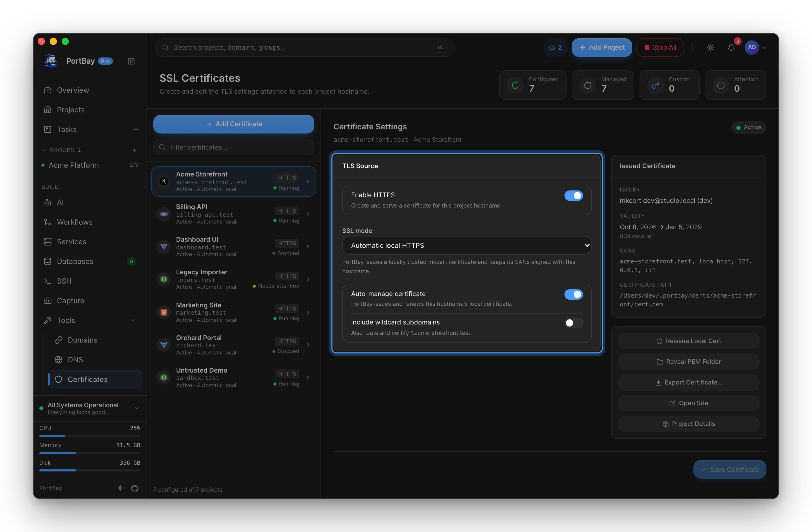Open the Overview page
The width and height of the screenshot is (812, 532).
[x=90, y=90]
